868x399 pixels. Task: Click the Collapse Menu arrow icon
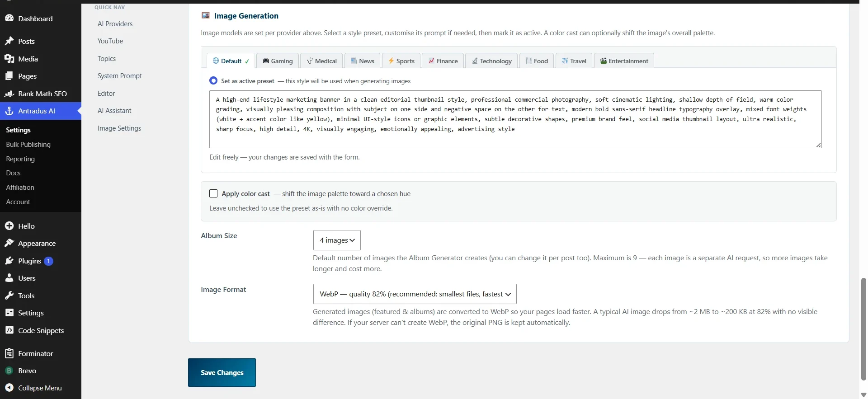coord(9,388)
